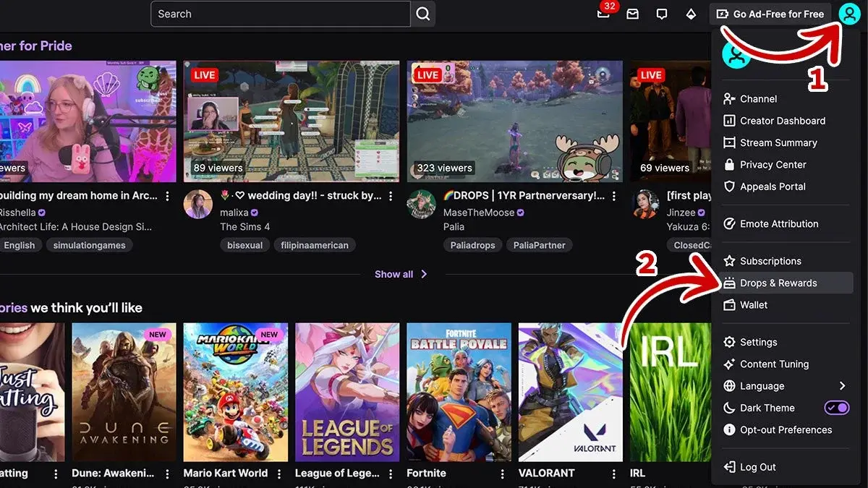Open the IRL category cover

tap(671, 393)
